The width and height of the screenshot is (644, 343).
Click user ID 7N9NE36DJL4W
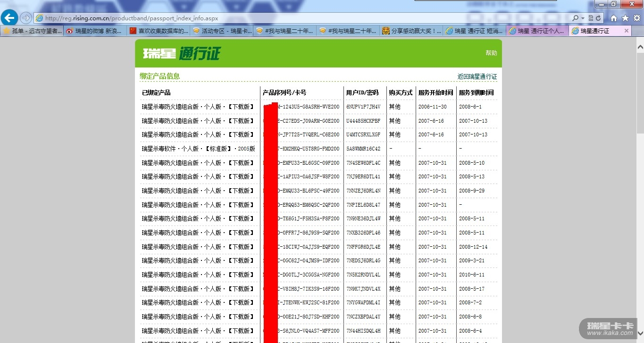tap(363, 218)
